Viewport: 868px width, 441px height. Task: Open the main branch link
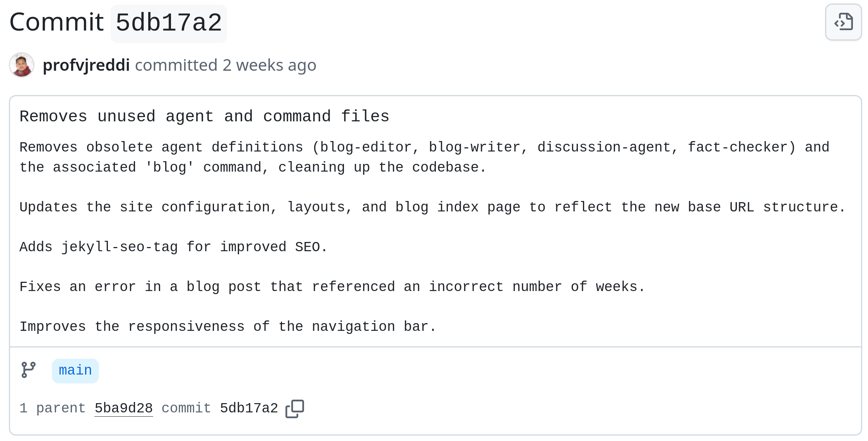click(75, 371)
